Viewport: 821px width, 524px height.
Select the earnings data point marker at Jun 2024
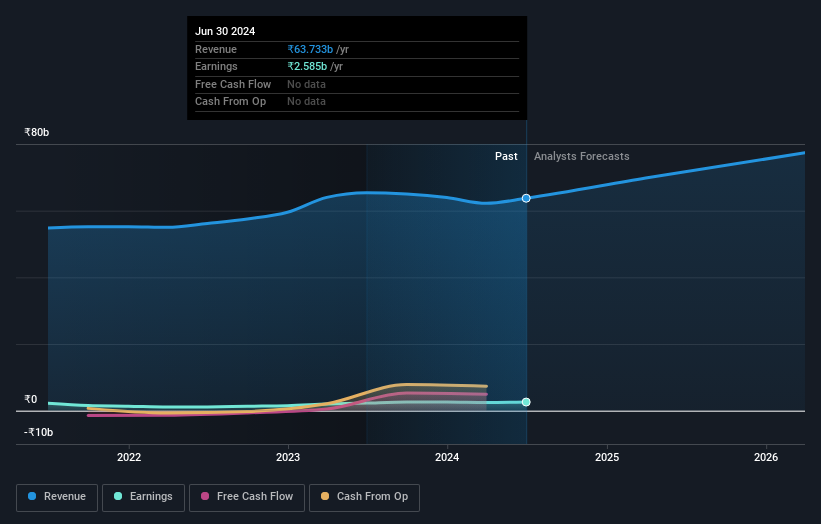tap(526, 402)
